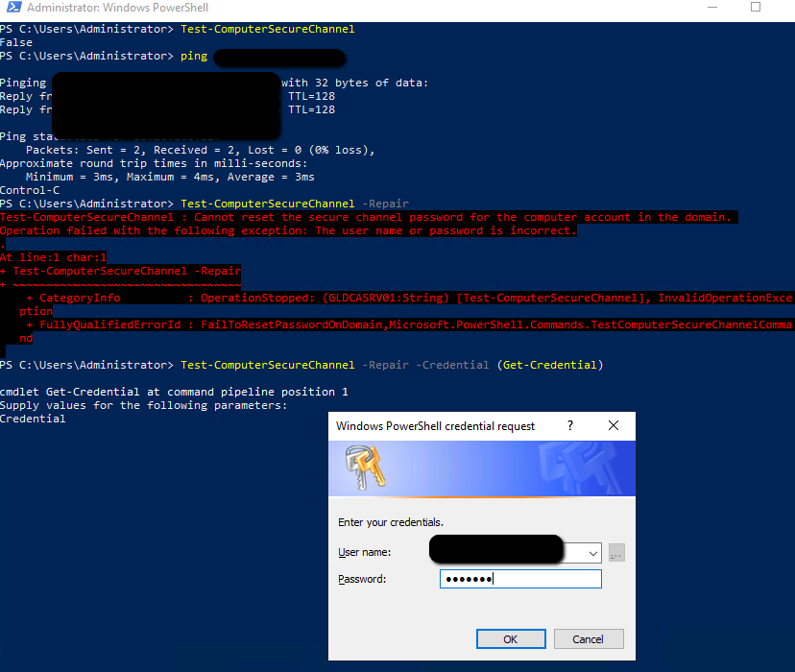Click the 'Control-C' line
The width and height of the screenshot is (795, 672).
point(30,190)
